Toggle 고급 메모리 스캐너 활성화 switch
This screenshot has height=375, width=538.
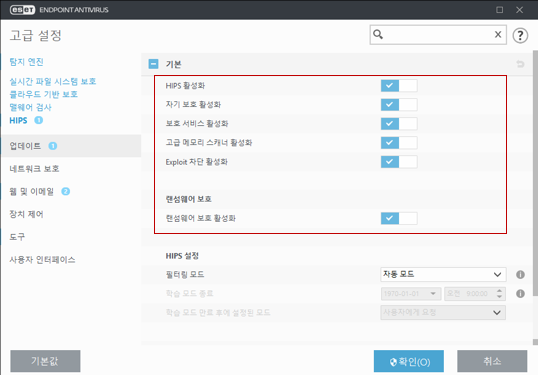tap(399, 143)
